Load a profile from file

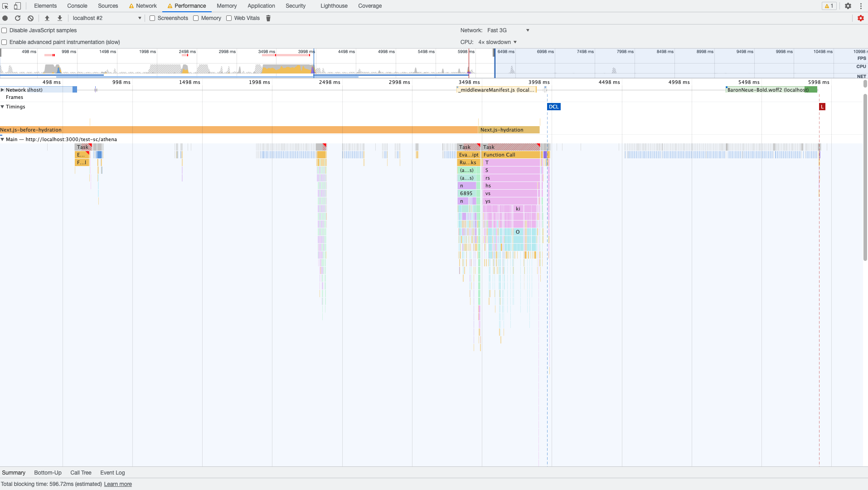(47, 18)
